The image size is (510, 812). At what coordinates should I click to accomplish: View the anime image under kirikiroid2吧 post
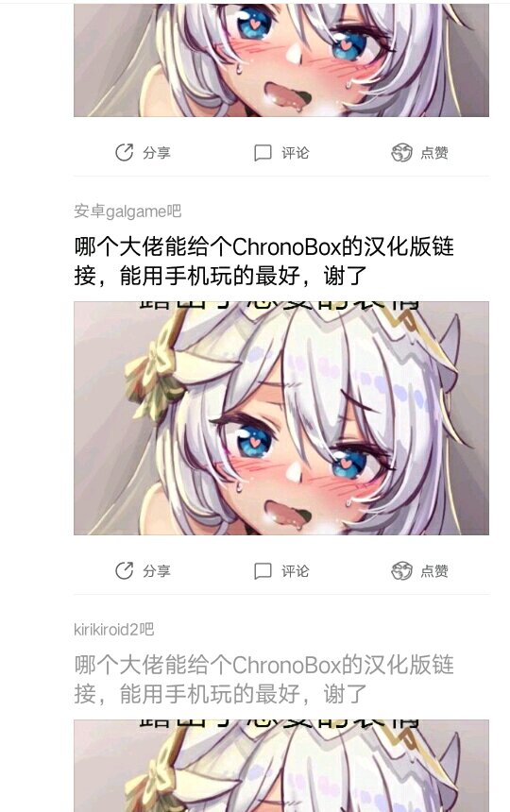[281, 766]
